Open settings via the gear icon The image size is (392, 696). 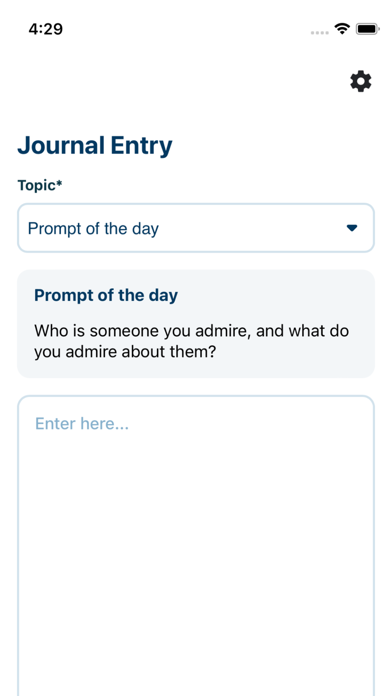click(360, 82)
